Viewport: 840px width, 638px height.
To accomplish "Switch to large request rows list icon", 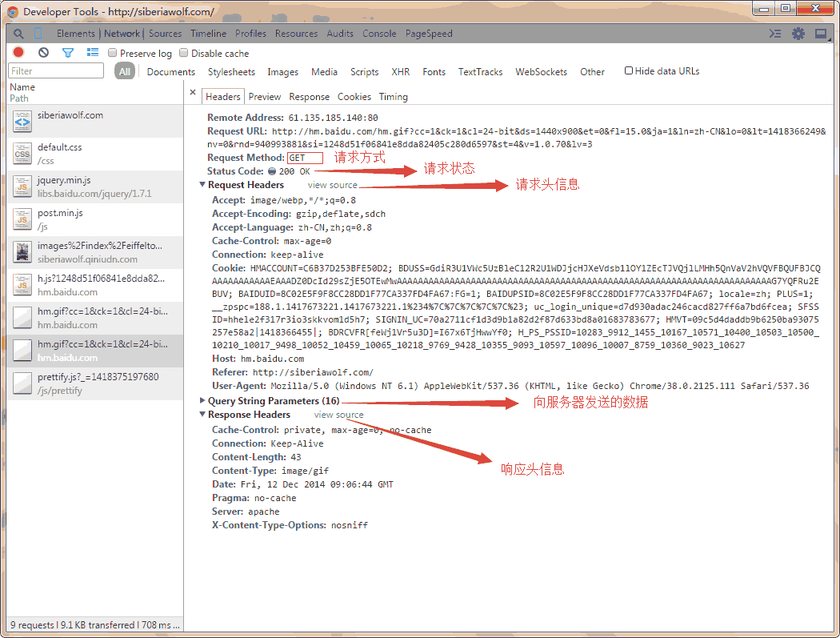I will (x=93, y=53).
